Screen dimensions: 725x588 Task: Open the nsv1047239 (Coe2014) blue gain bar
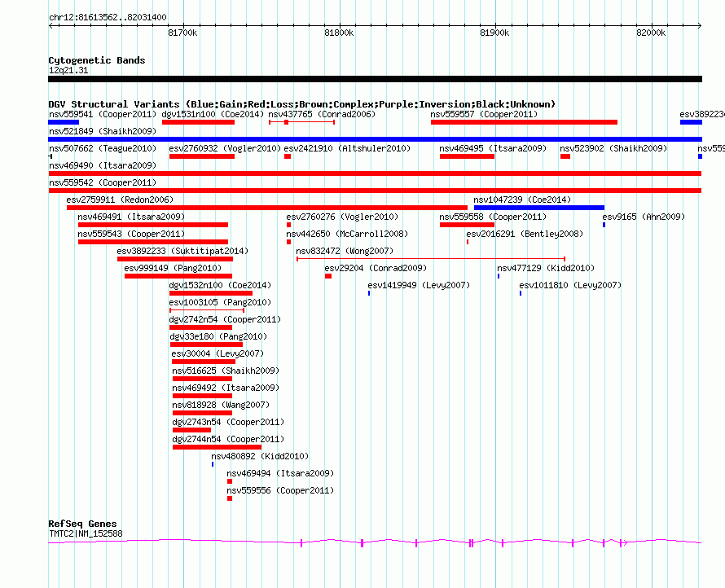pyautogui.click(x=539, y=208)
